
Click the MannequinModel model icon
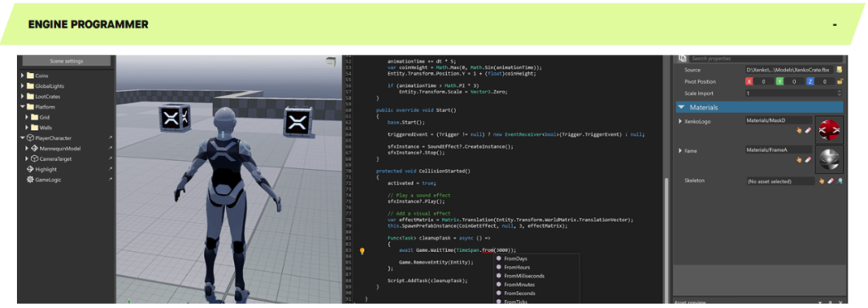pos(35,149)
